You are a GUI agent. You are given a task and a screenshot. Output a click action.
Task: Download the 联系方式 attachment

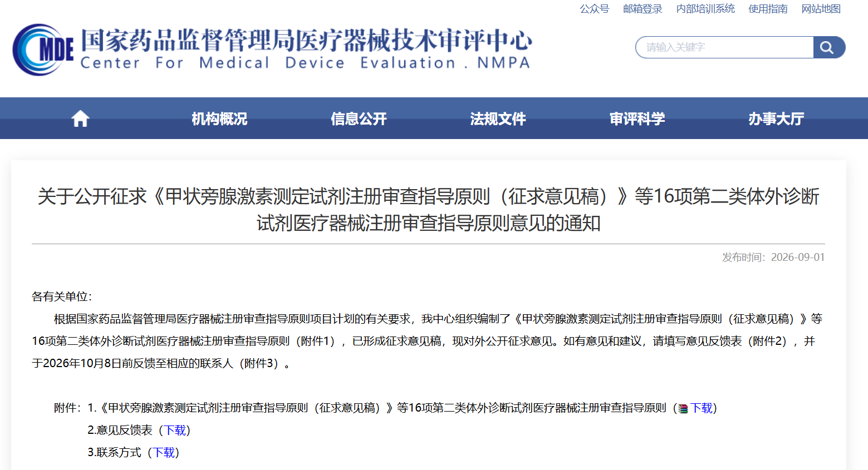[164, 453]
